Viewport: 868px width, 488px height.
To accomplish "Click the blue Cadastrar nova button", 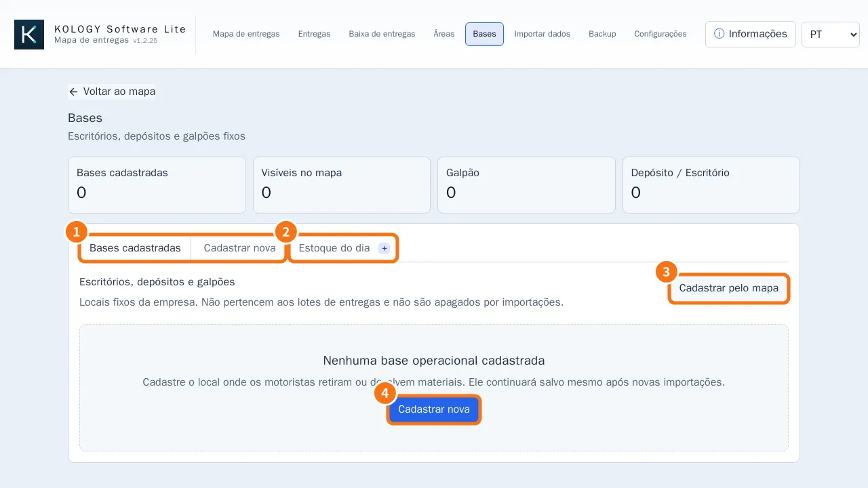I will pyautogui.click(x=434, y=409).
